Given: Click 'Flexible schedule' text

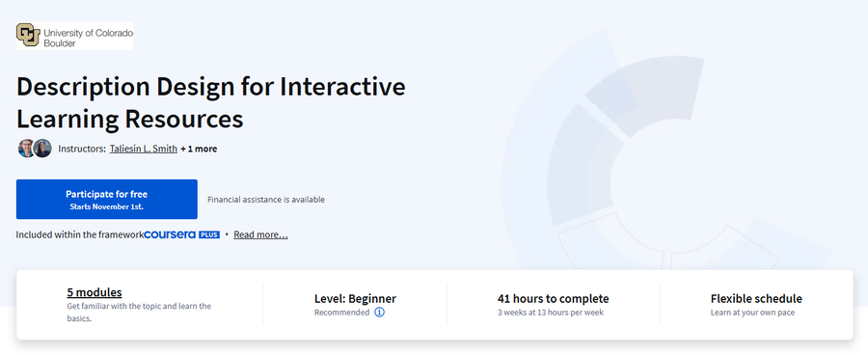Looking at the screenshot, I should (756, 298).
